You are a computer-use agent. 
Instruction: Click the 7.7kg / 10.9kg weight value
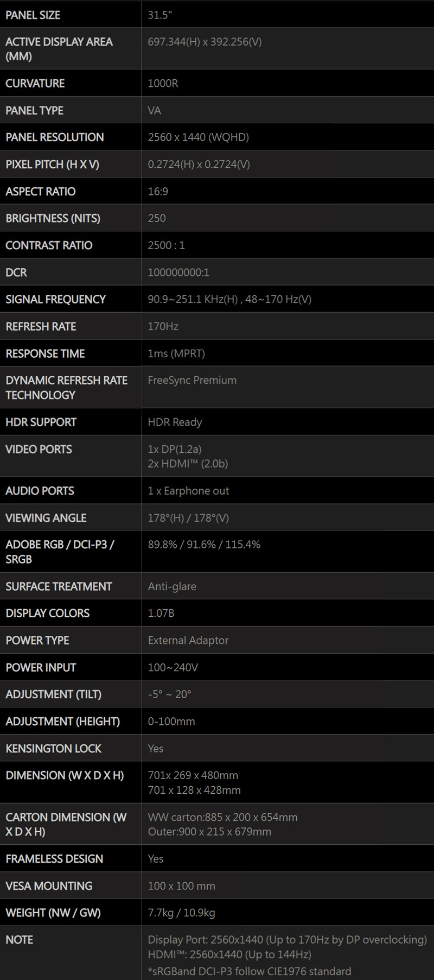(181, 913)
